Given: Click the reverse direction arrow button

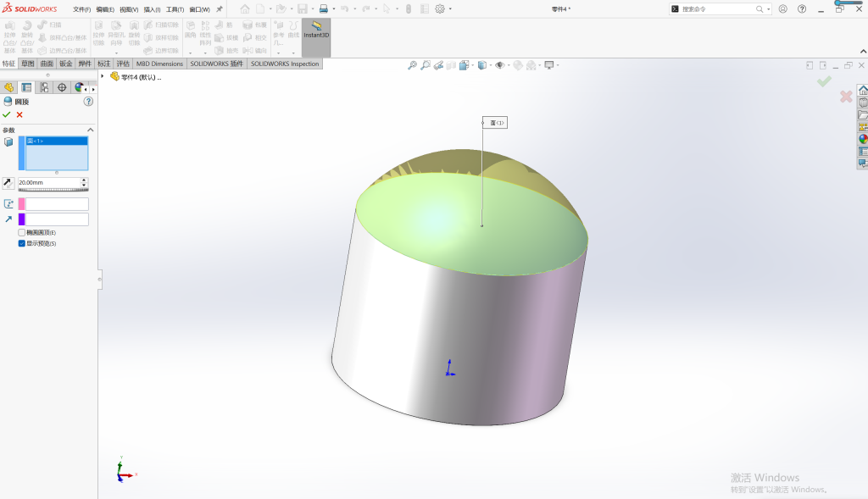Looking at the screenshot, I should 8,182.
